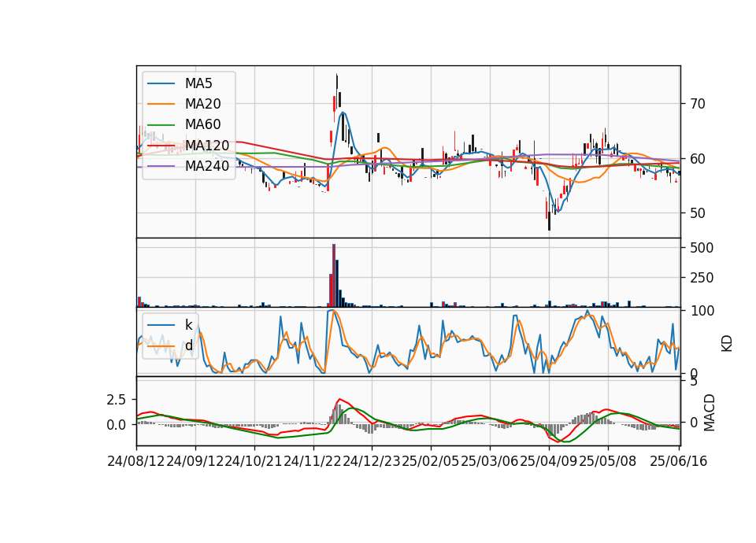Click the 2.5 MACD left axis label
Viewport: 756px width, 543px height.
pos(116,400)
